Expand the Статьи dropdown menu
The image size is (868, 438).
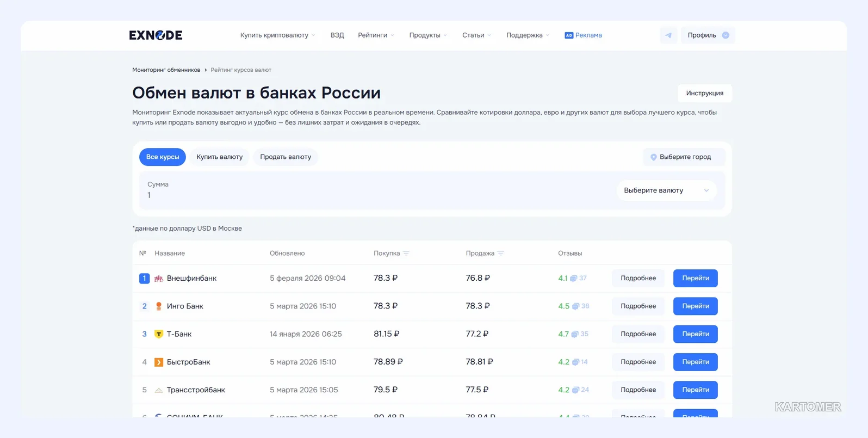[x=477, y=35]
